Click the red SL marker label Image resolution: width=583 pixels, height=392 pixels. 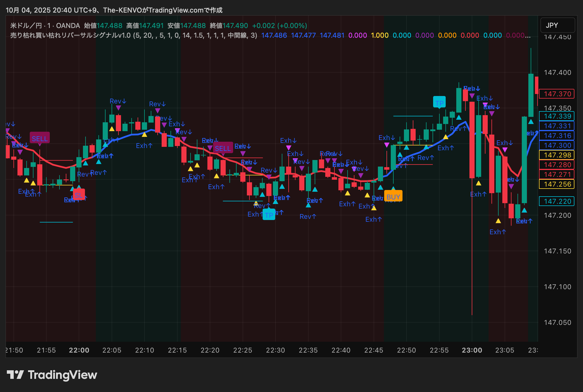tap(79, 195)
